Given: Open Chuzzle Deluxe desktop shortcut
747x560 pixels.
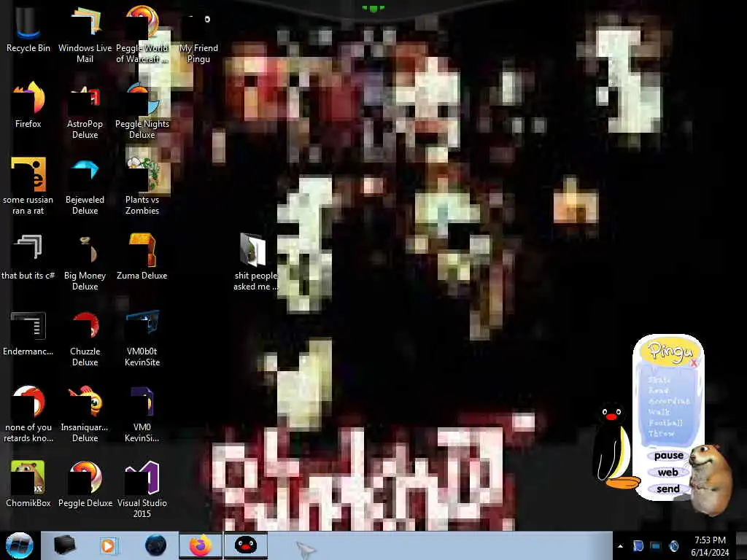Looking at the screenshot, I should 85,339.
